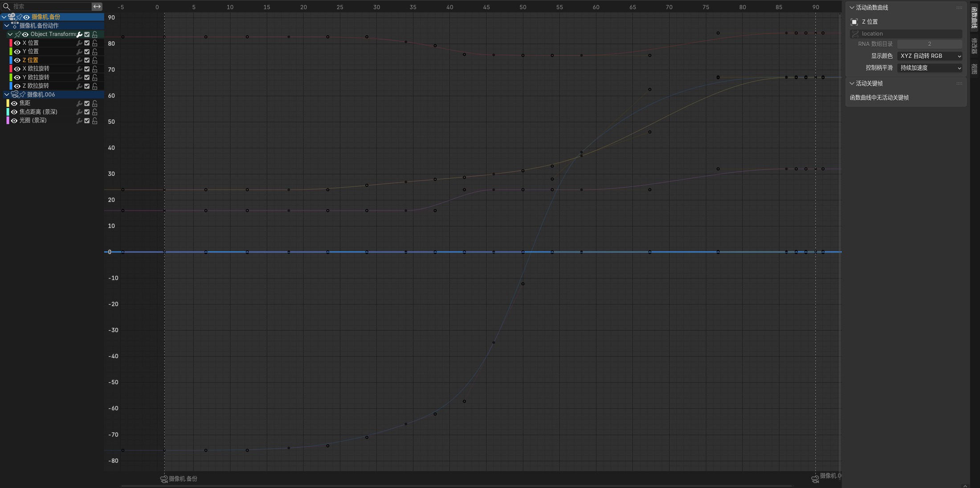The width and height of the screenshot is (980, 488).
Task: Click the drag grip on 活动函数曲线 panel header
Action: 959,8
